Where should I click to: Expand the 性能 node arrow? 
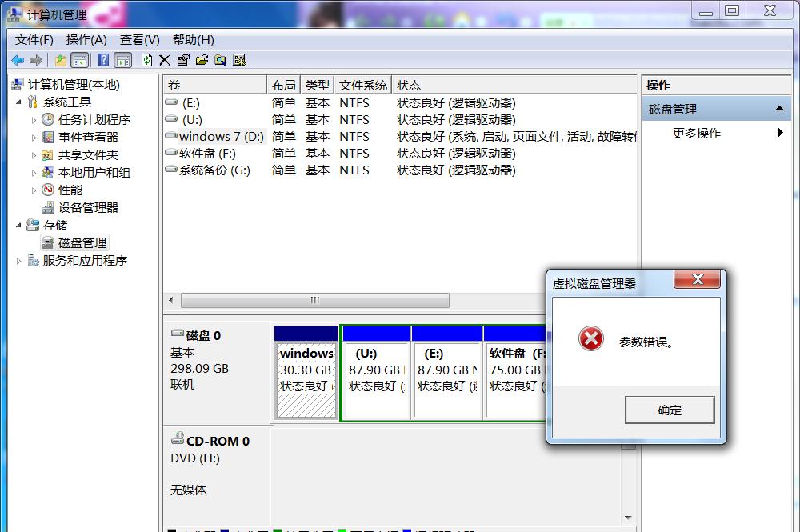34,190
